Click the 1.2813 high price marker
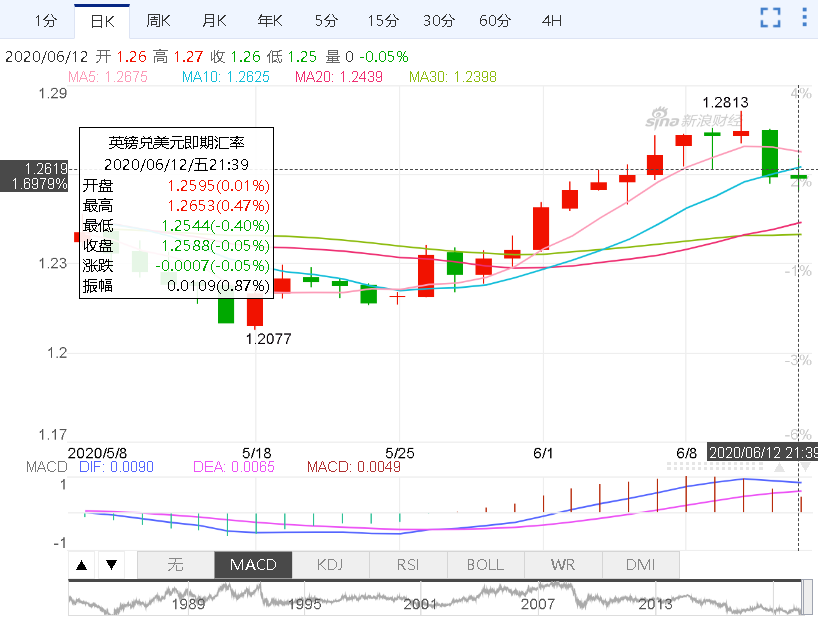 coord(725,102)
